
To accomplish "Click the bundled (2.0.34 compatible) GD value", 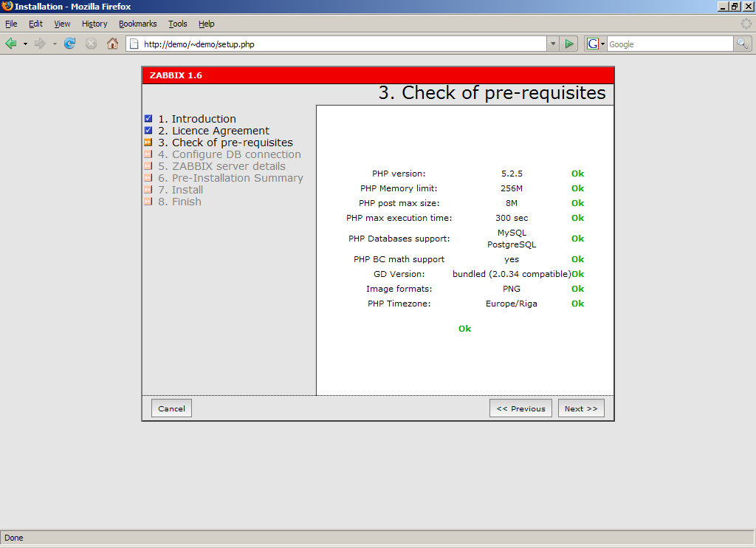I will click(x=512, y=274).
